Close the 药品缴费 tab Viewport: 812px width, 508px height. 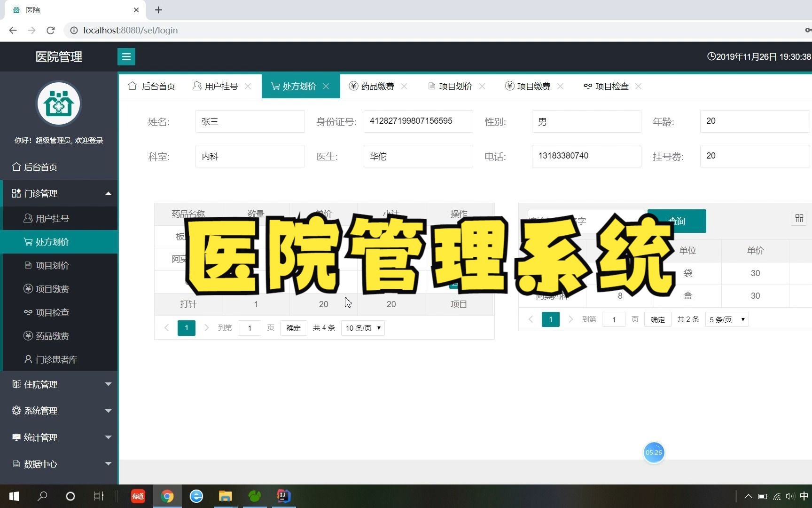[x=404, y=86]
